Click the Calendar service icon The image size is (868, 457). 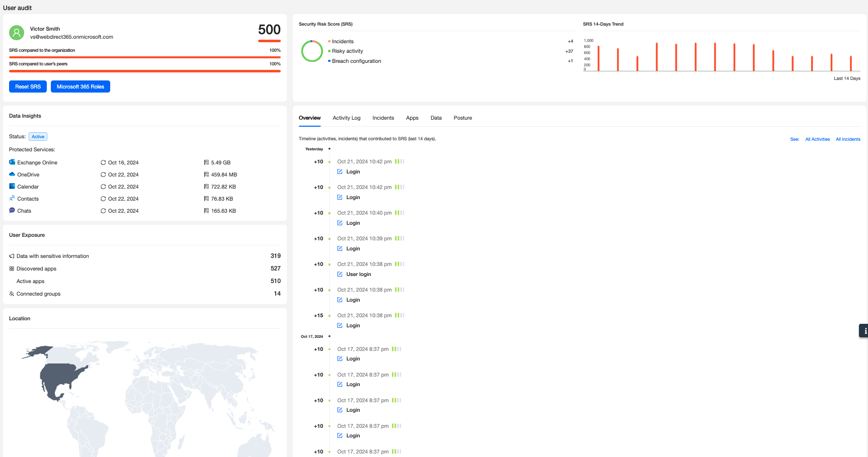click(12, 187)
